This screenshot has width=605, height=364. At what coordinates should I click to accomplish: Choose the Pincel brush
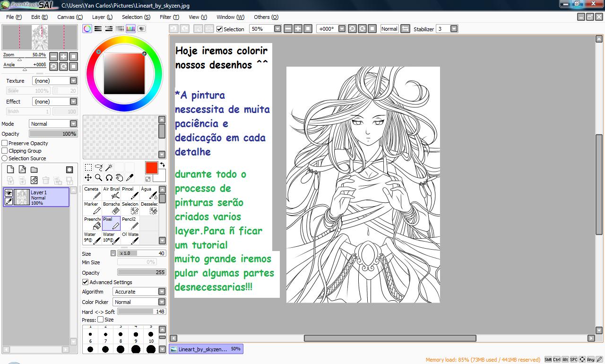[130, 193]
